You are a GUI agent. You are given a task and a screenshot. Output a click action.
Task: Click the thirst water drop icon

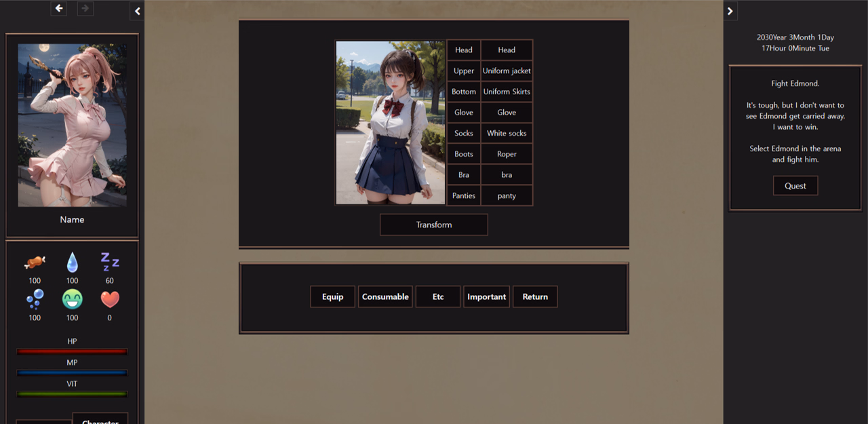[72, 262]
